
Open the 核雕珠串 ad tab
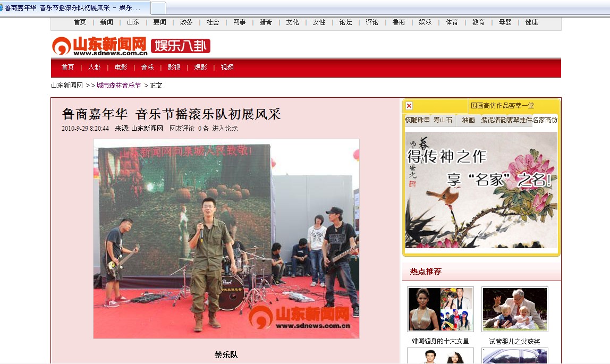click(x=417, y=120)
